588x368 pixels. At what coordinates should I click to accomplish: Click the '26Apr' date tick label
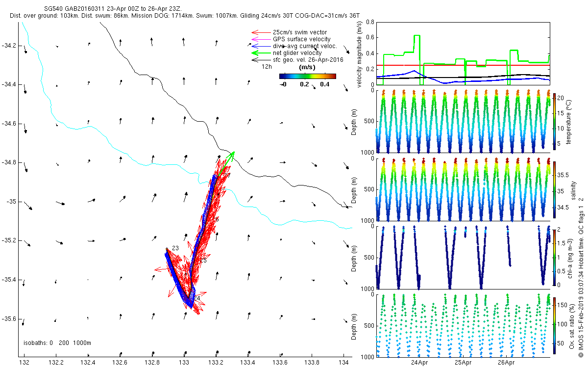pos(506,363)
